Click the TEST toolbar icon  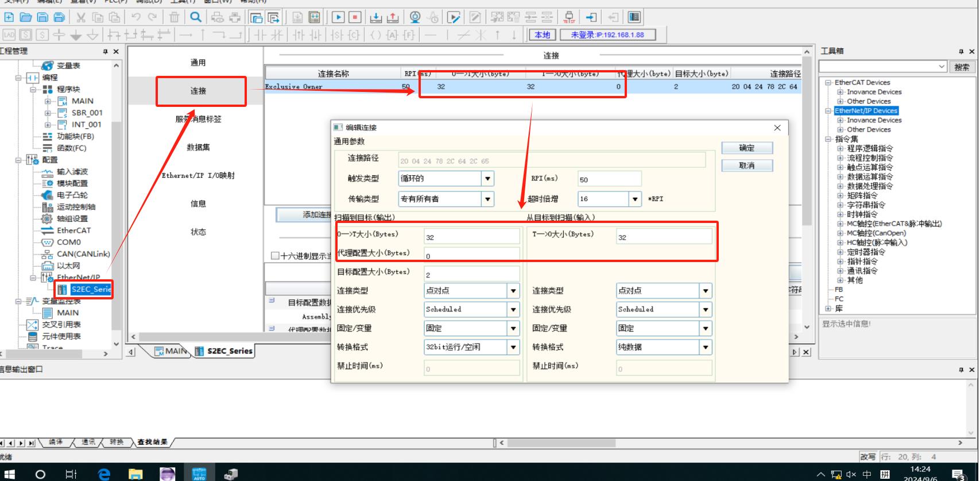click(x=569, y=18)
